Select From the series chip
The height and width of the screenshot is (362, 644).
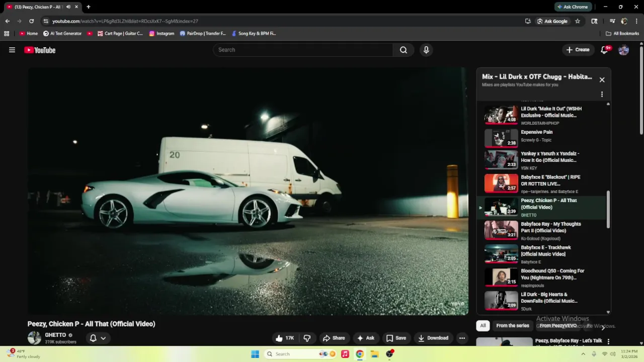click(x=513, y=326)
